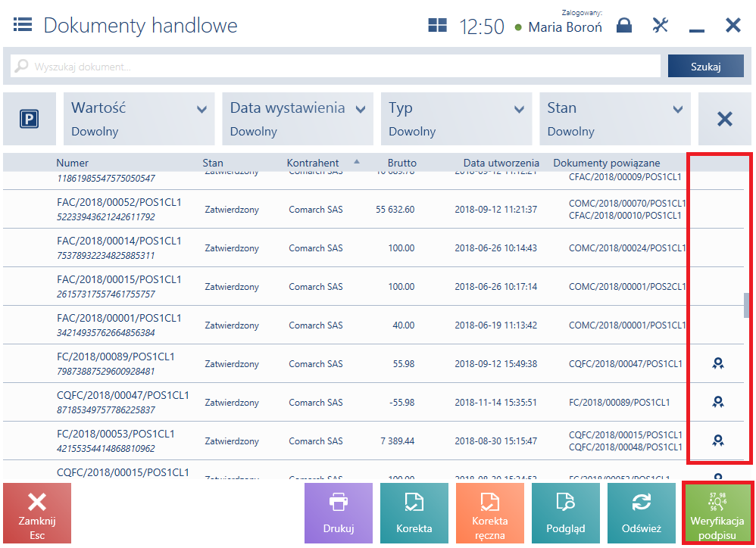Expand the Stan filter dropdown
Screen dimensions: 756x548
615,119
